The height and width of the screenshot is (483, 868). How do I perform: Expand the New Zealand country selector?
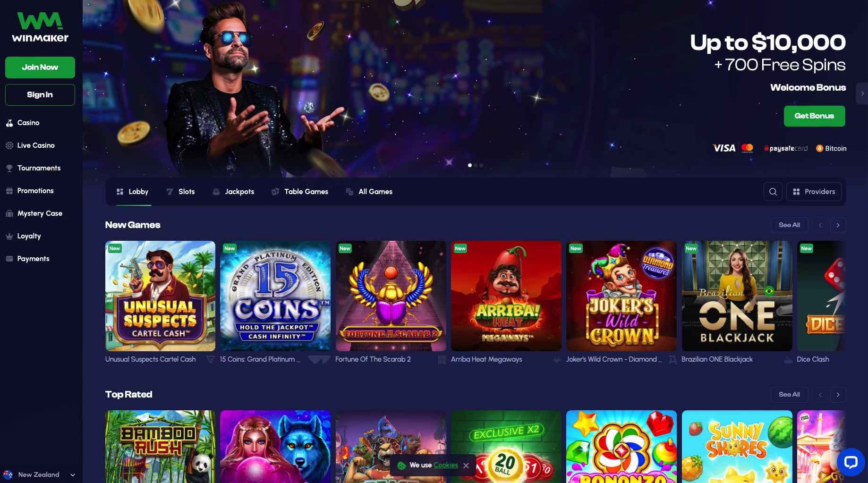point(40,475)
